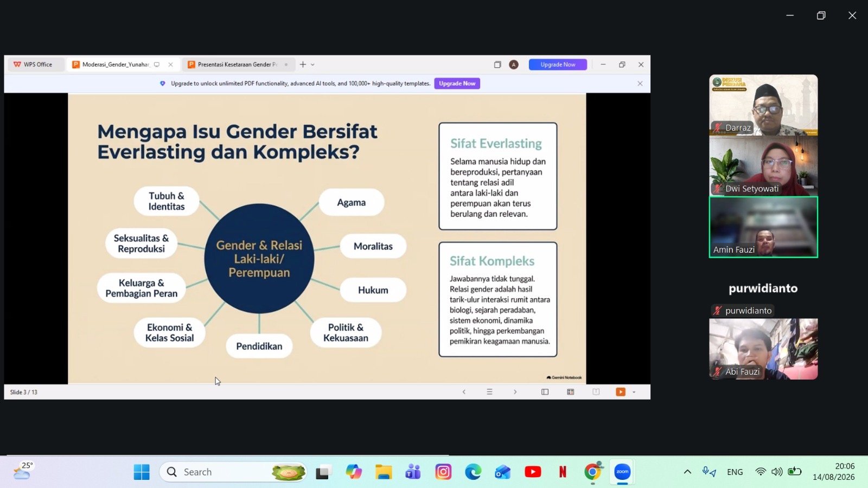This screenshot has height=488, width=868.
Task: Click the monitor icon on Moderasi_Gender tab
Action: point(157,65)
